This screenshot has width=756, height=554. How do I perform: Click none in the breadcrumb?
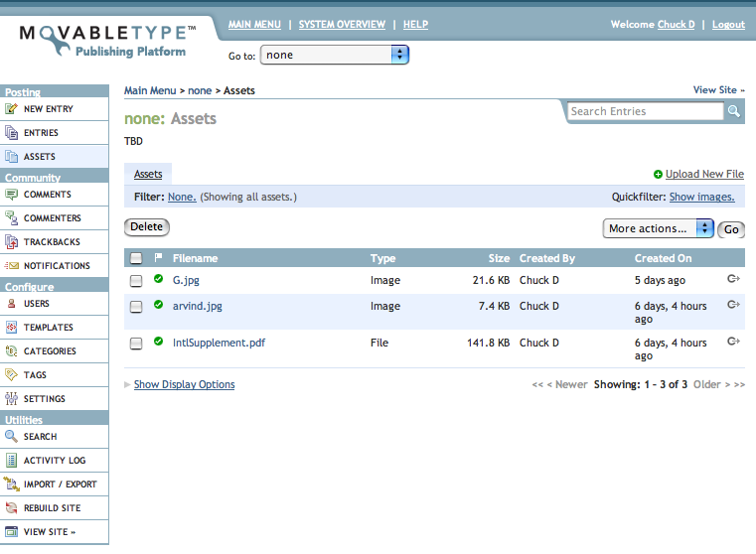click(x=200, y=90)
